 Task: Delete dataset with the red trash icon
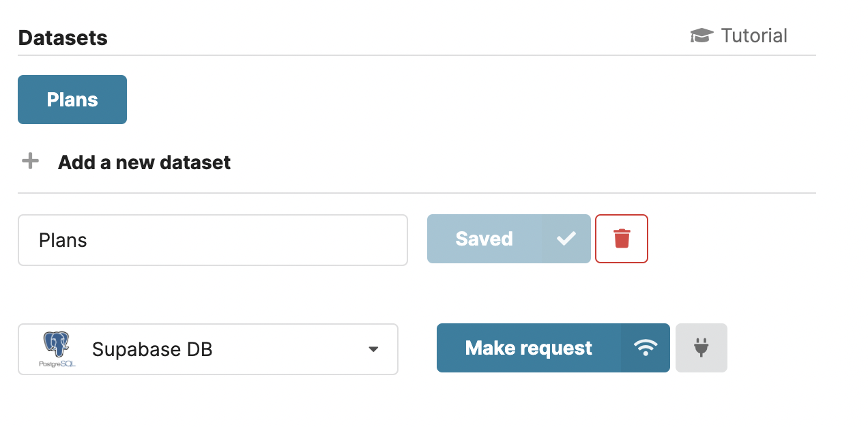tap(622, 239)
